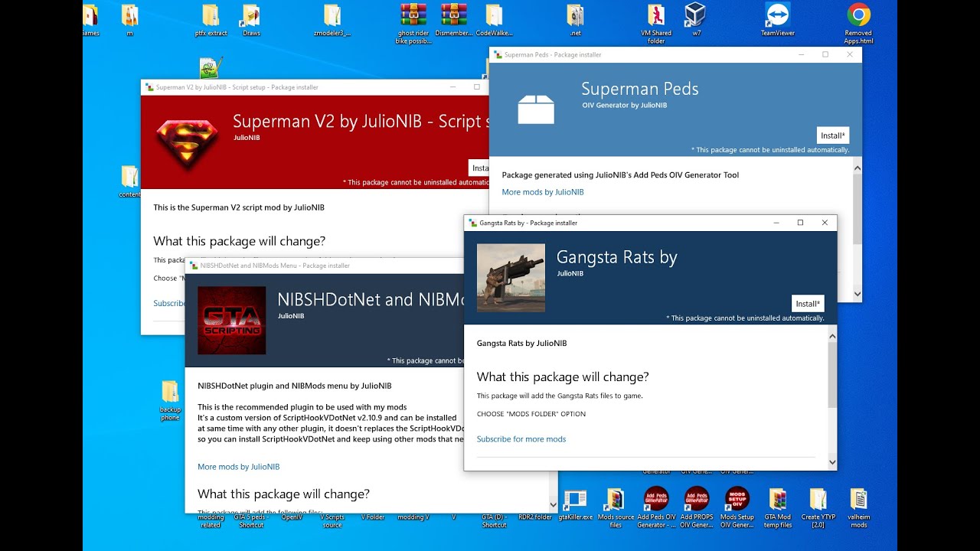Viewport: 980px width, 551px height.
Task: Click the 'Gangsta Rats by' header title
Action: [617, 257]
